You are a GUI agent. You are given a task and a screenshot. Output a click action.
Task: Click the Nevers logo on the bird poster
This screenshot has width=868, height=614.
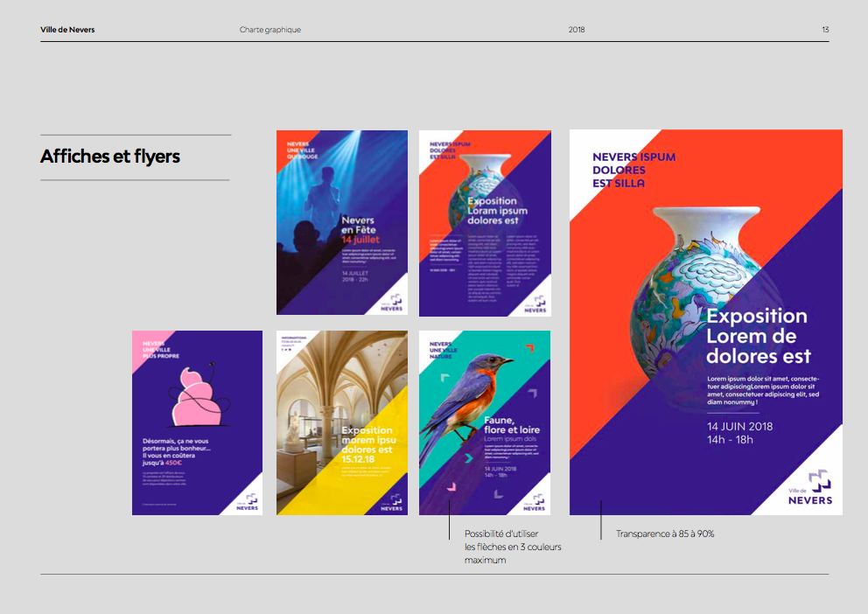point(534,504)
